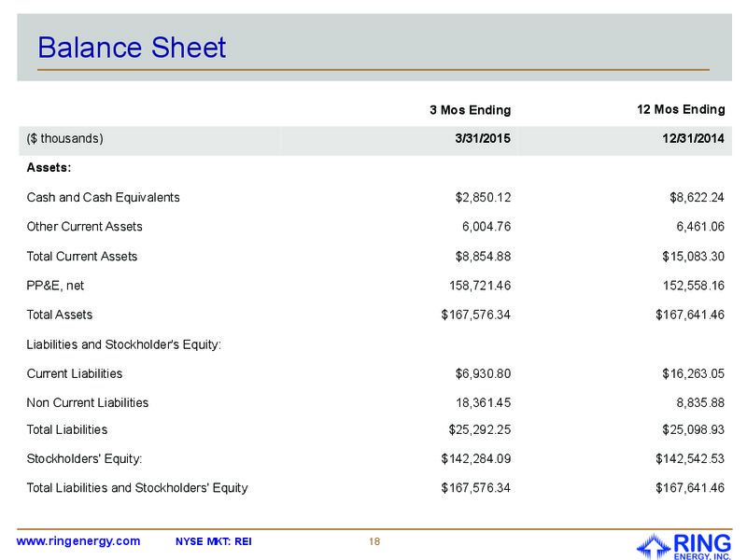Click the 8,835.88 value

point(700,403)
